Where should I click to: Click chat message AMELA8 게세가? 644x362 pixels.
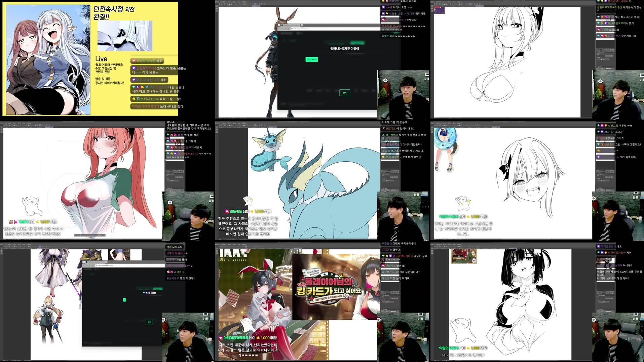tap(610, 132)
